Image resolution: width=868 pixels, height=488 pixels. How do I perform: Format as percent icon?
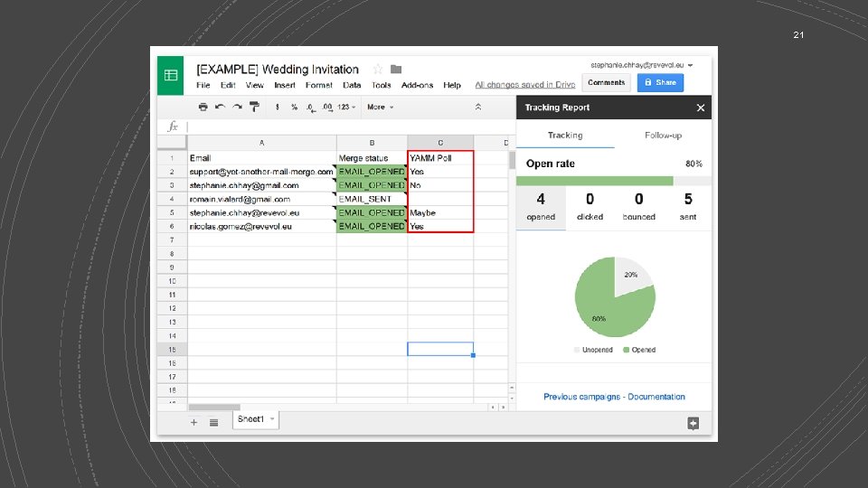coord(294,107)
